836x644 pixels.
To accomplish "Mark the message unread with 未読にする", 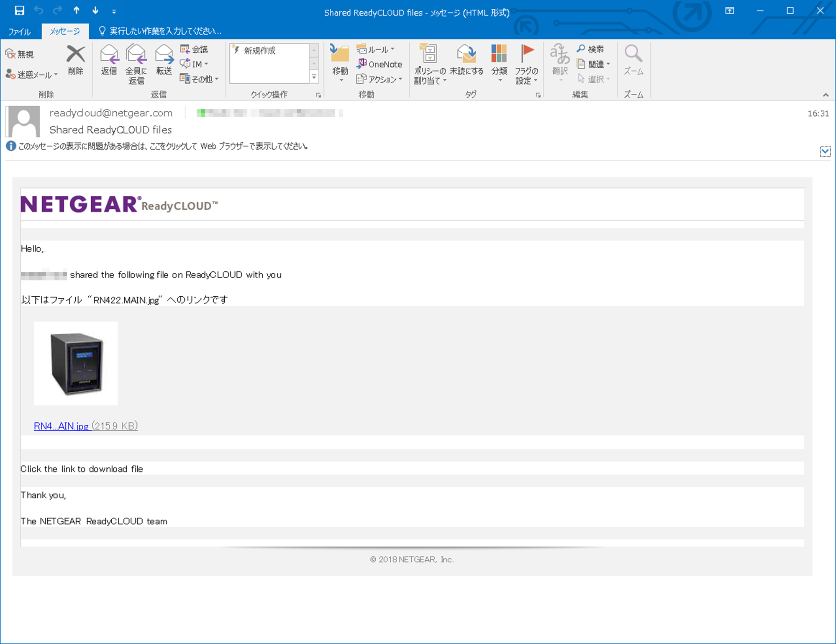I will point(467,60).
